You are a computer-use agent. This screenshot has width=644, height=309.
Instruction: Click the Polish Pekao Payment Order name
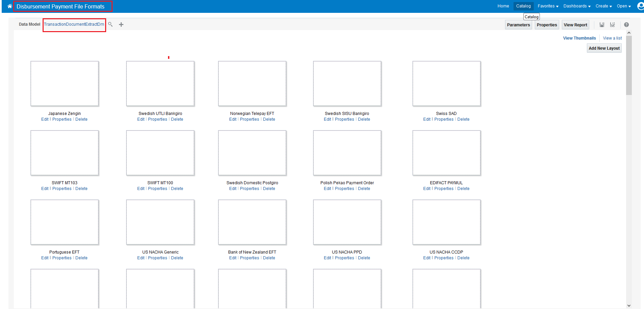[347, 183]
